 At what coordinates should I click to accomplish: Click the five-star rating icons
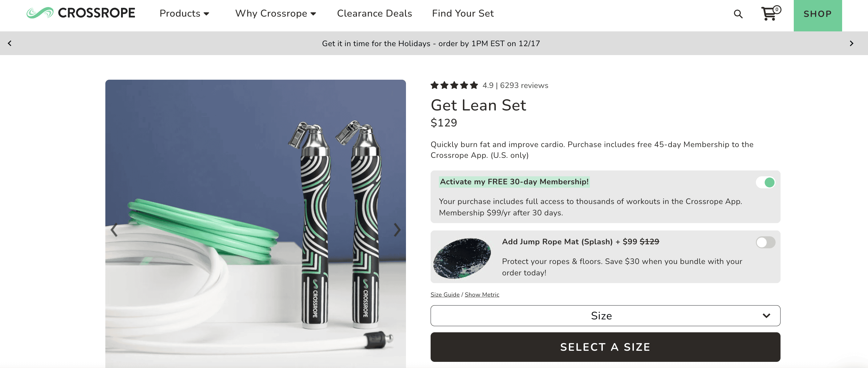coord(454,86)
